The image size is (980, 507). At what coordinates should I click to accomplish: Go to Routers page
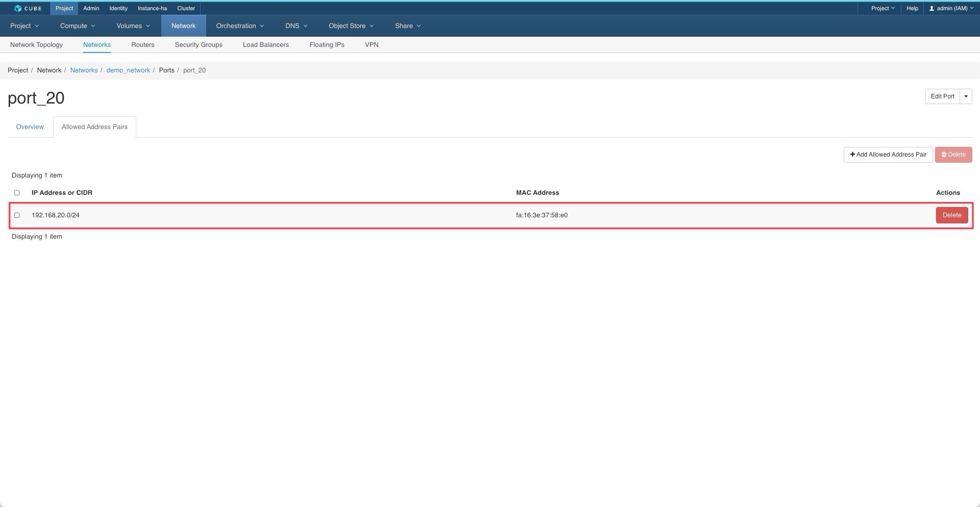pos(143,45)
